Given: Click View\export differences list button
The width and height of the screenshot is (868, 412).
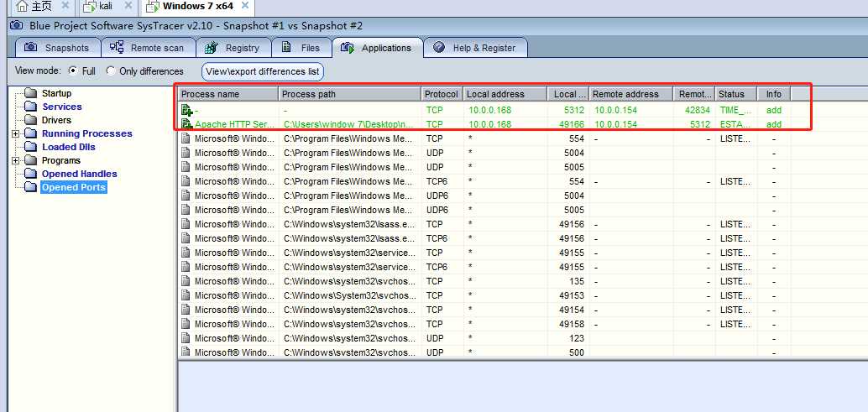Looking at the screenshot, I should [263, 71].
